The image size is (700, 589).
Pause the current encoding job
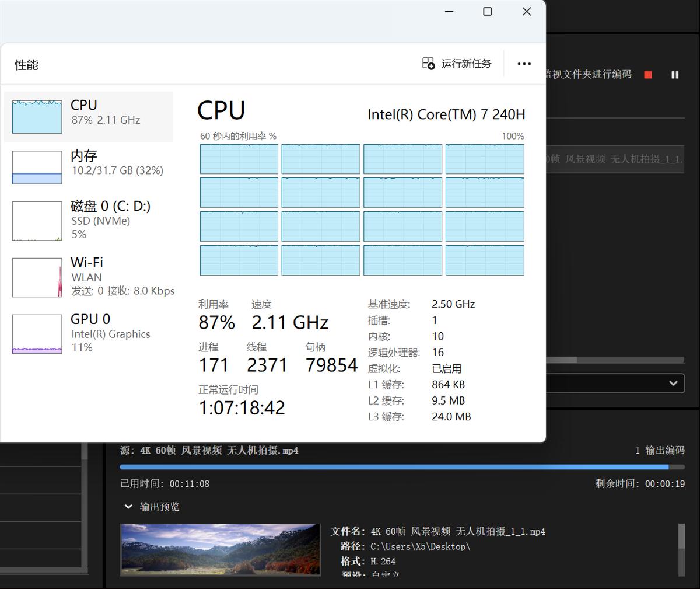pyautogui.click(x=675, y=75)
